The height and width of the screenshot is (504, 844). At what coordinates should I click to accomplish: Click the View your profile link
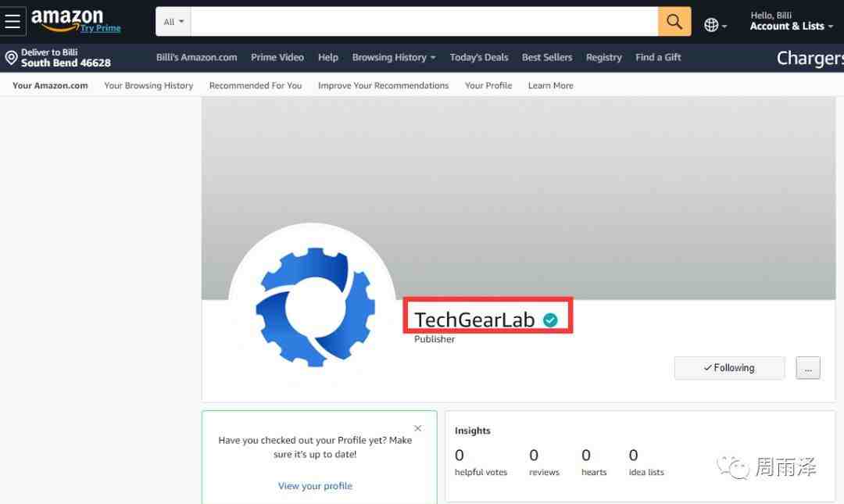click(x=315, y=486)
